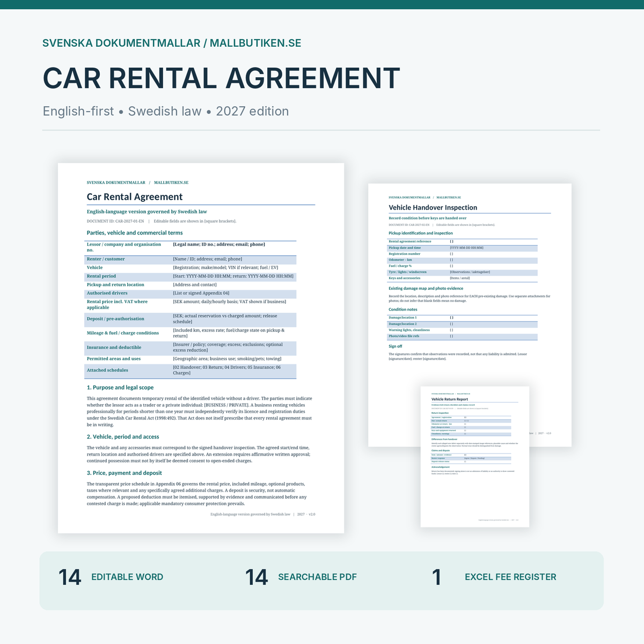Click the big 'CAR RENTAL AGREEMENT' banner headline
644x644 pixels.
pyautogui.click(x=221, y=78)
